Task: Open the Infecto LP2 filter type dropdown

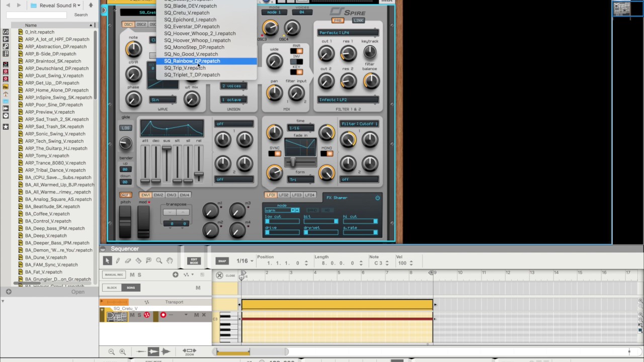Action: pyautogui.click(x=348, y=100)
